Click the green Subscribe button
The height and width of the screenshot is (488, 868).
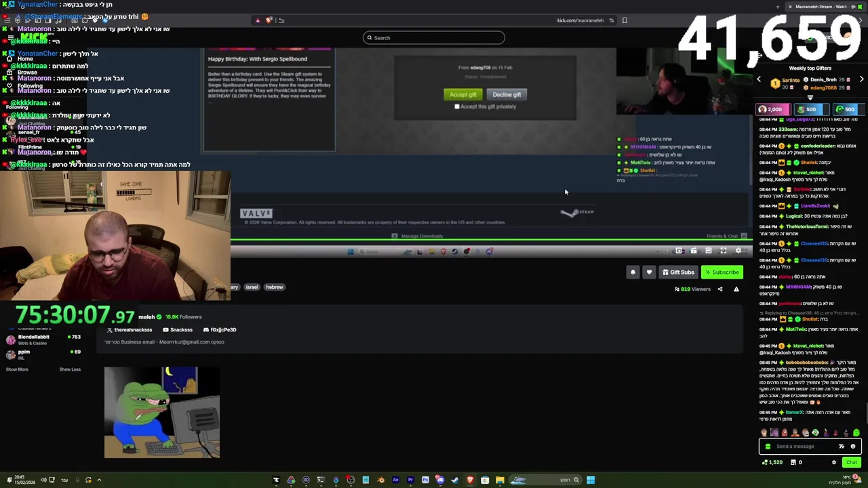722,272
